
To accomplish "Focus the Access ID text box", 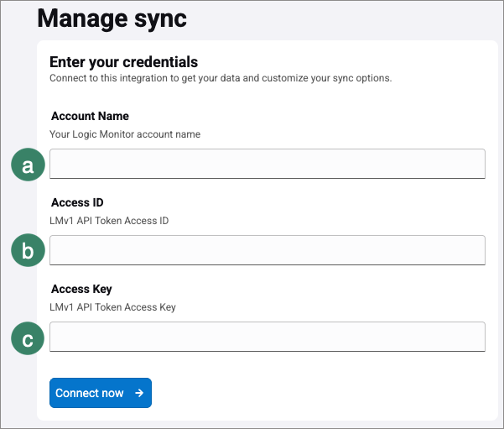I will [267, 250].
